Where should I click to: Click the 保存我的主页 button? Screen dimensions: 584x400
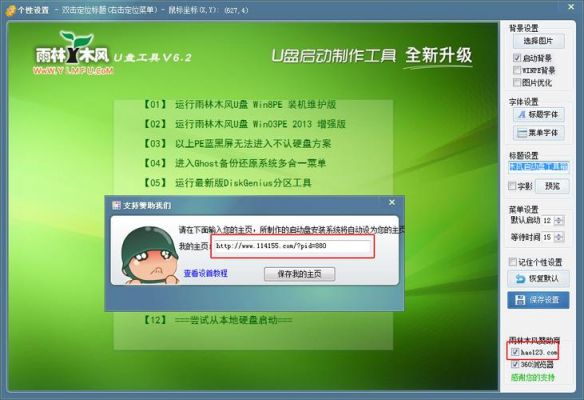click(x=299, y=274)
